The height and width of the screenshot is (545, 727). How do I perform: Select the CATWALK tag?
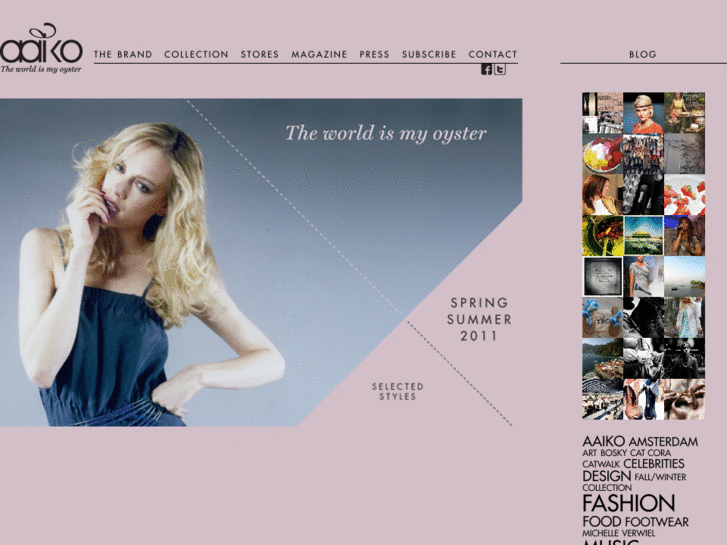(601, 464)
